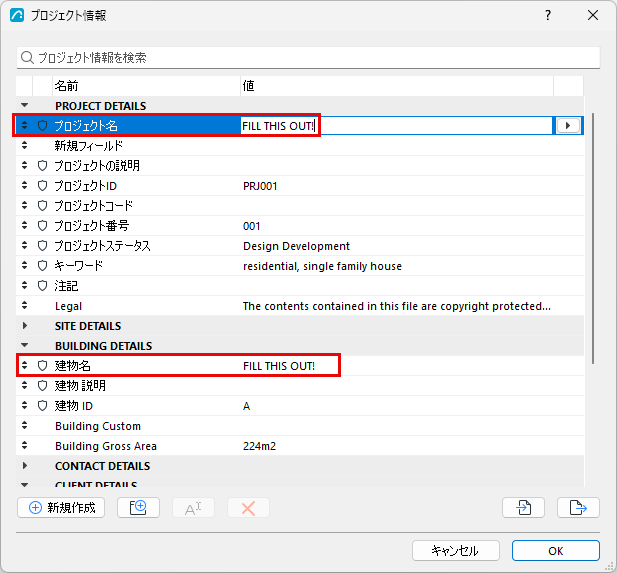Grab the reorder handle of the Legal row
Screen dimensions: 617x573
coord(24,305)
